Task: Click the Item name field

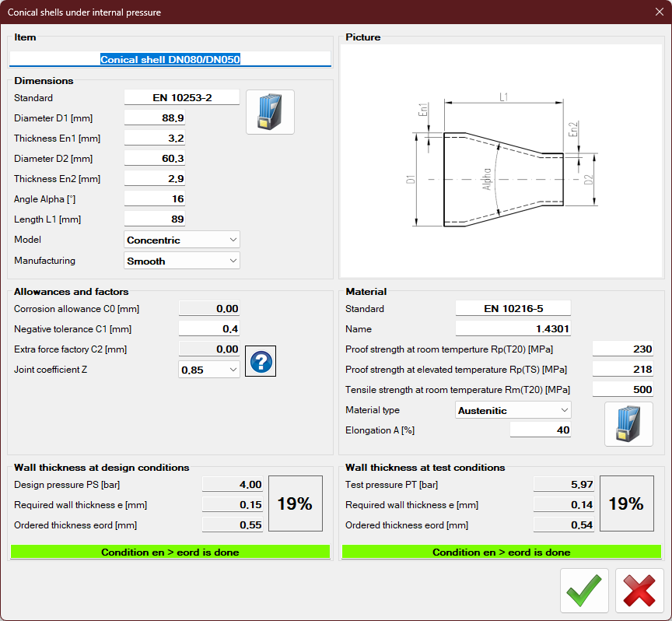Action: point(170,59)
